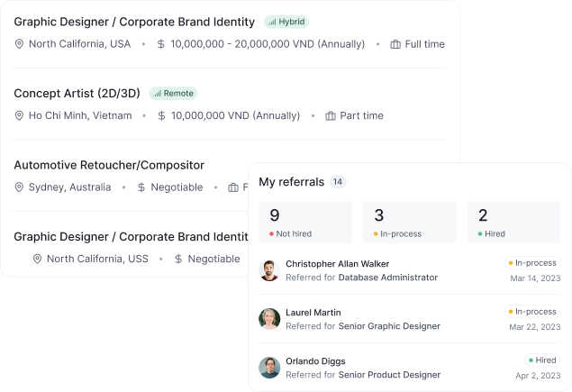
Task: Open Graphic Designer / Corporate Brand Identity hybrid job
Action: pos(134,22)
